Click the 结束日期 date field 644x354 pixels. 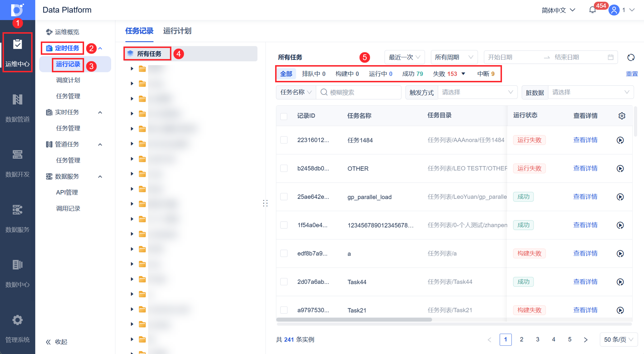click(x=579, y=57)
